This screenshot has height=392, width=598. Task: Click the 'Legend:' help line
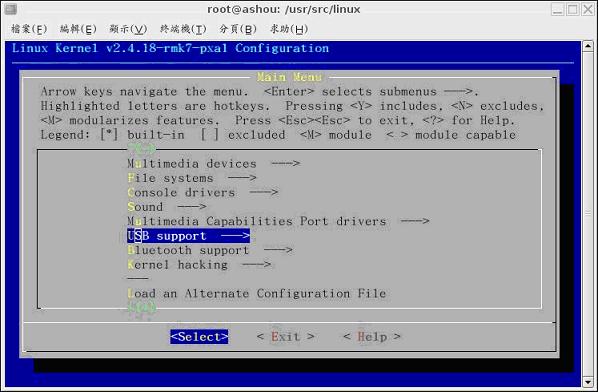pyautogui.click(x=278, y=135)
